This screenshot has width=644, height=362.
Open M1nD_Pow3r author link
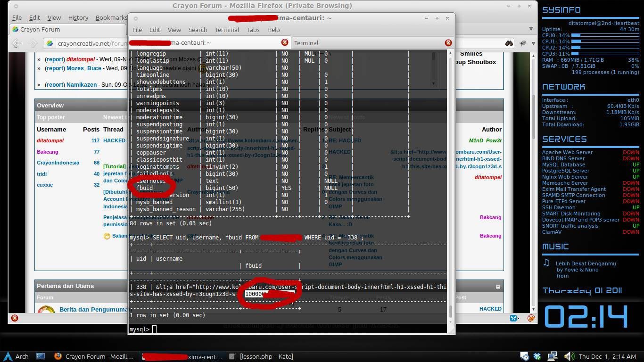[x=485, y=140]
